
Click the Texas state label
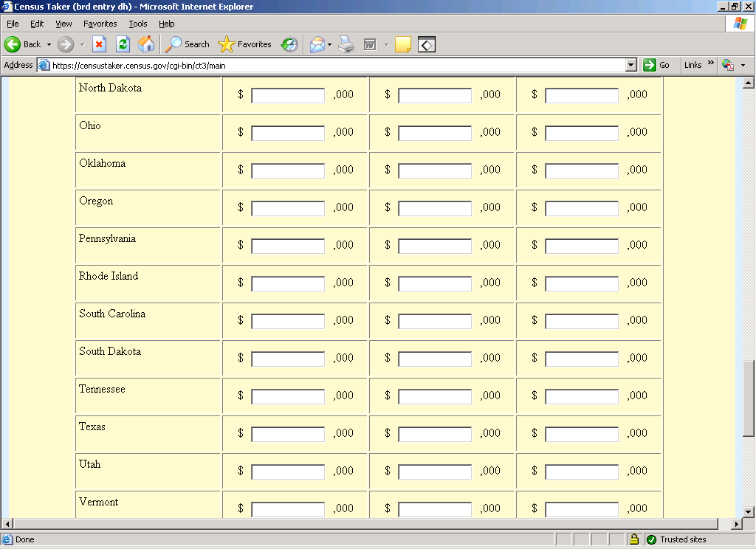92,426
